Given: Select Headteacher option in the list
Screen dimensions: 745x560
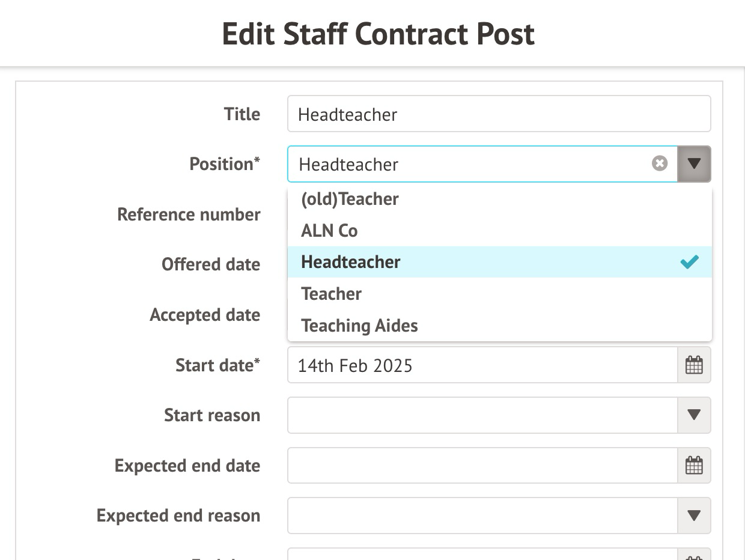Looking at the screenshot, I should pos(351,262).
